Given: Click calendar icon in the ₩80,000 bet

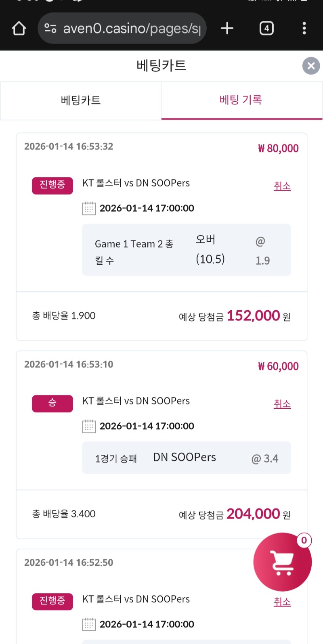Looking at the screenshot, I should point(89,208).
